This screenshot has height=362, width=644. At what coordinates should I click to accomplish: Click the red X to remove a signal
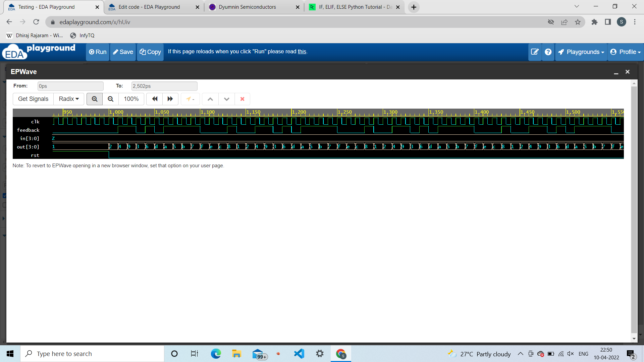[242, 99]
